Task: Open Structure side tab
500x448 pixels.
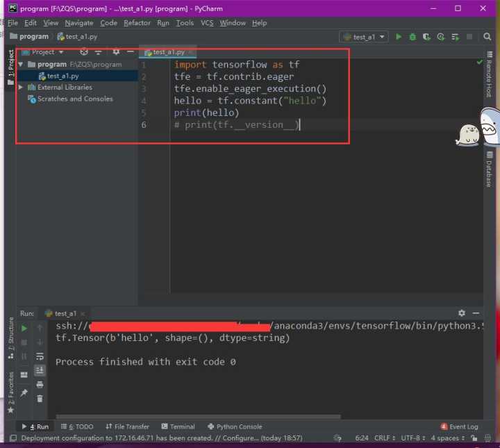Action: 11,338
